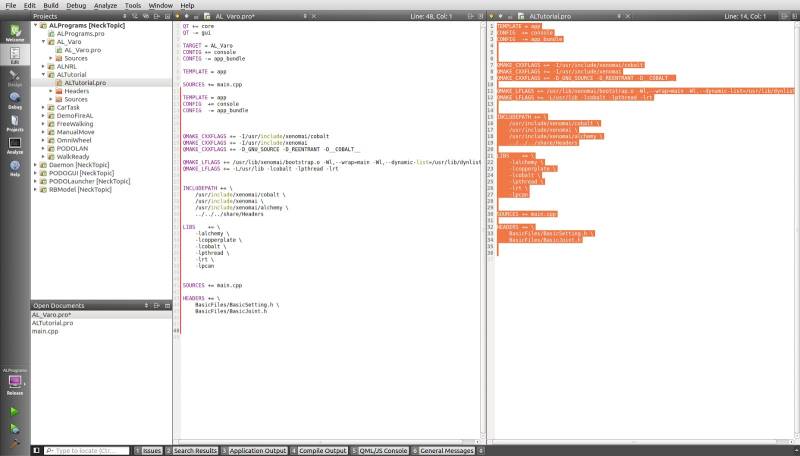Click the Line: 14, Col: 1 indicator
The width and height of the screenshot is (800, 456).
pos(745,16)
